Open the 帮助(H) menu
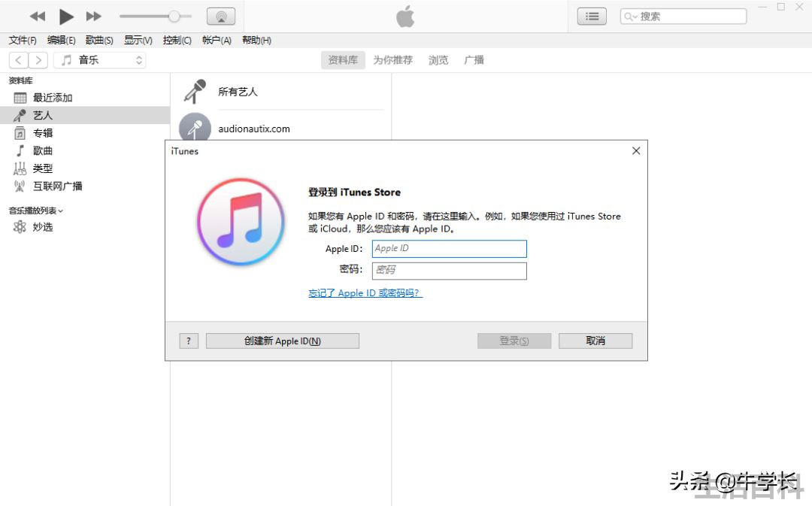The image size is (812, 506). click(x=256, y=41)
